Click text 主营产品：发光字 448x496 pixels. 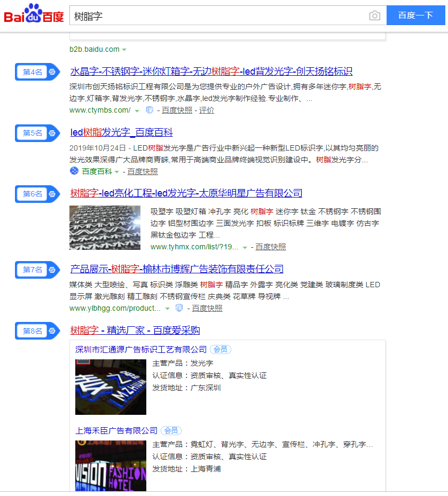coord(183,364)
